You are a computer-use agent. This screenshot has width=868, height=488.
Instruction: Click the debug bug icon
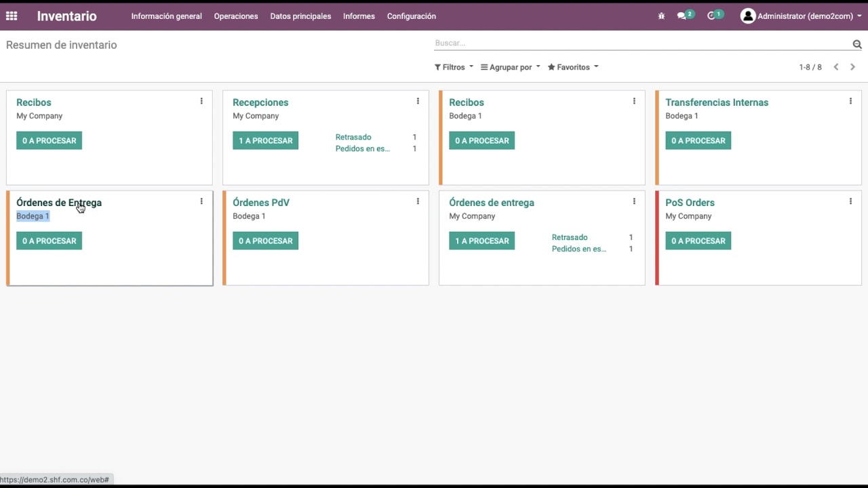coord(661,16)
